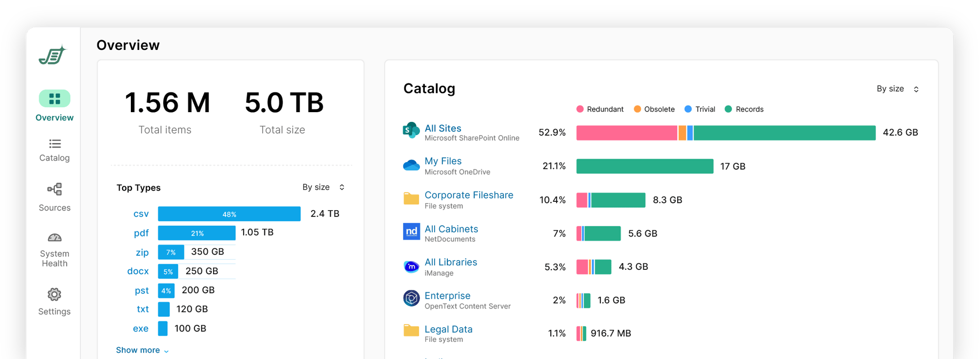
Task: Click the Obsolete legend dot
Action: (637, 109)
